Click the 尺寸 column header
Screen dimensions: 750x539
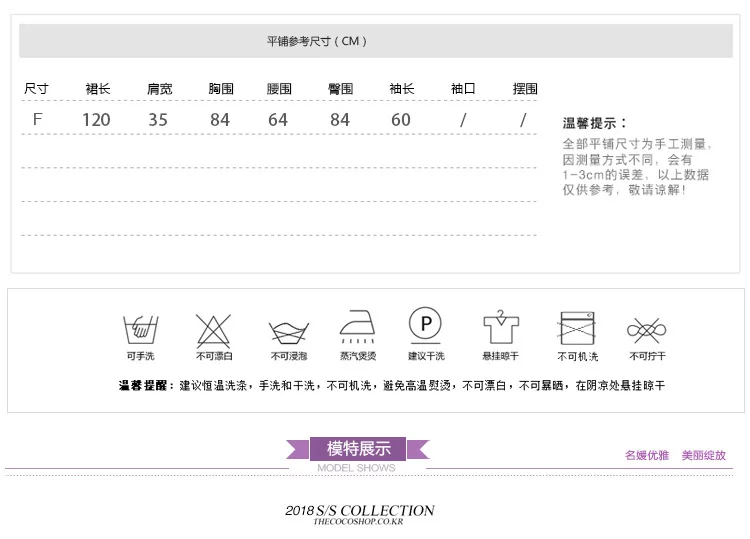(x=36, y=88)
